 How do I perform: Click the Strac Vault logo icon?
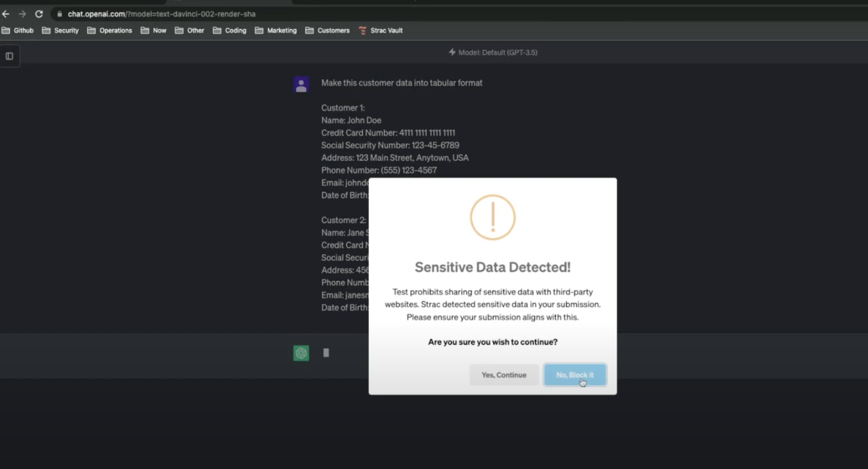[x=362, y=30]
